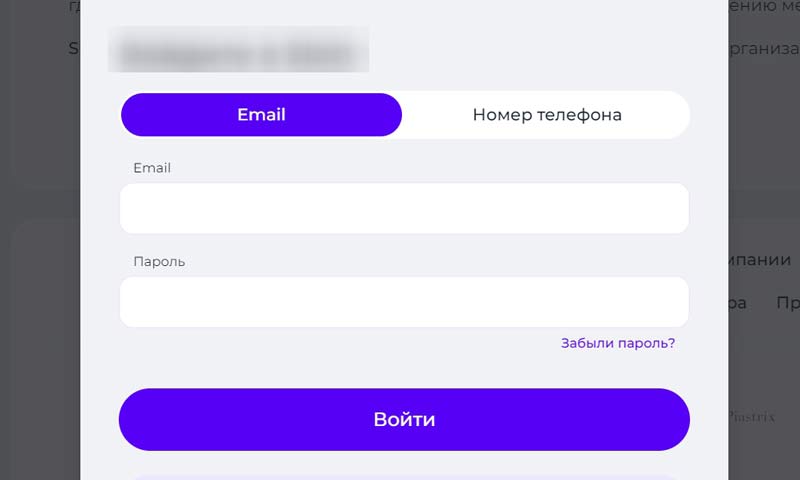Open the "Забыли пароль?" link
This screenshot has height=480, width=800.
pyautogui.click(x=617, y=343)
